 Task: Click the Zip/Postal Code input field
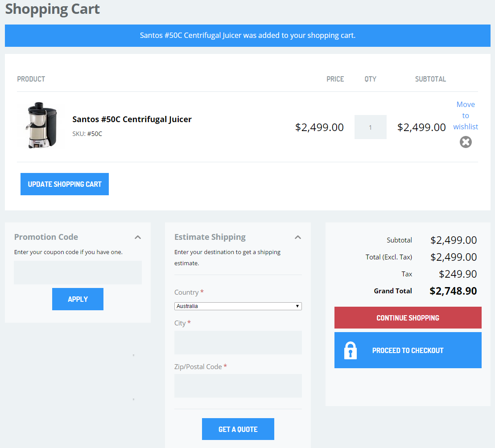tap(238, 386)
